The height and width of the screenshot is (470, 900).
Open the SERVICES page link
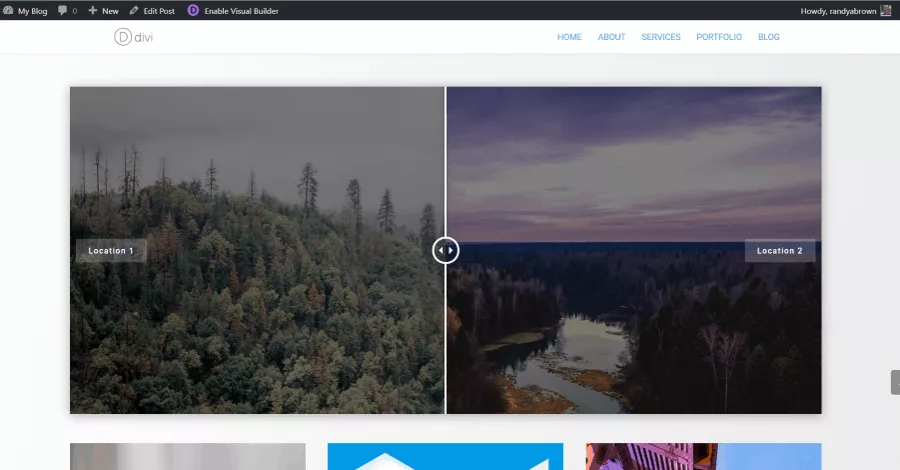(661, 37)
